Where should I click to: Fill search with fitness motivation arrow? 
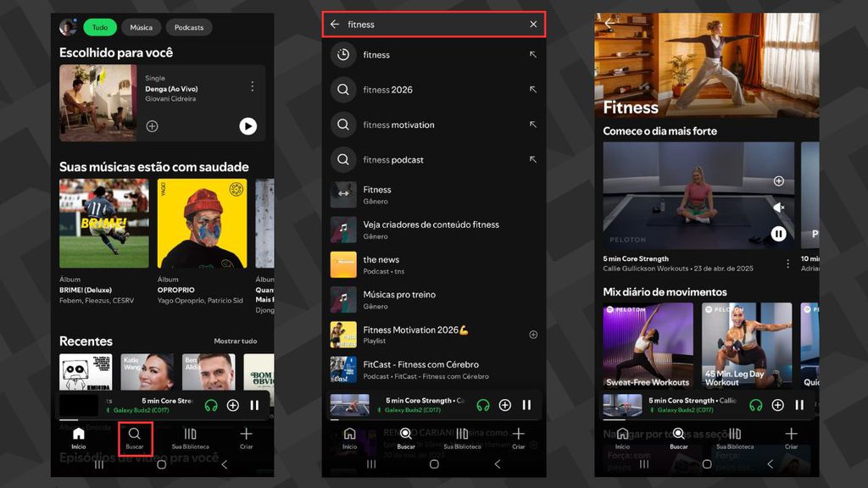[532, 125]
